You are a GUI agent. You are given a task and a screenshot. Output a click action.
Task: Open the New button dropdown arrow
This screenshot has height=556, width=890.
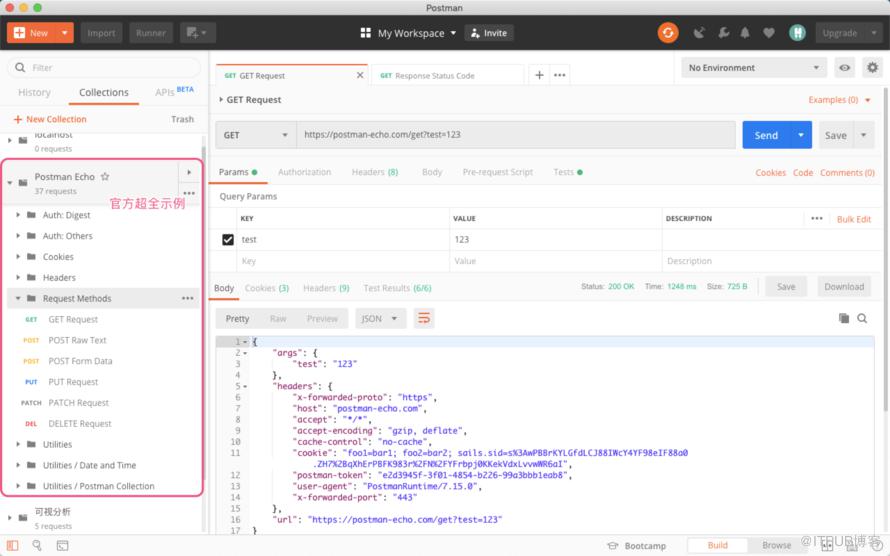[x=65, y=33]
